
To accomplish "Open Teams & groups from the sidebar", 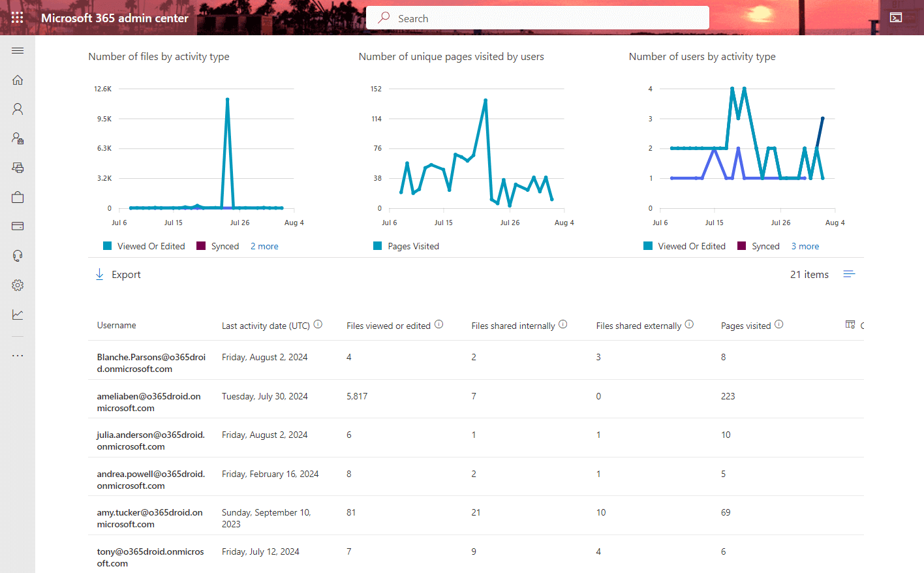I will click(x=18, y=138).
